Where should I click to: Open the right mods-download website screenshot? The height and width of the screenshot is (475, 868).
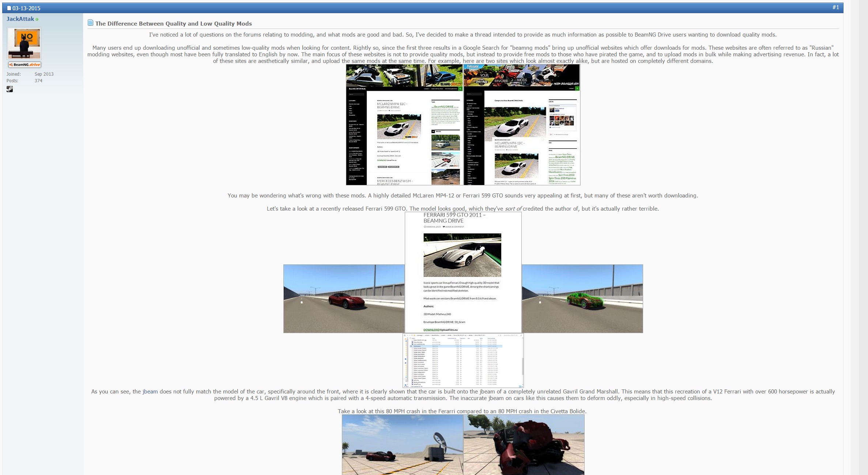click(522, 125)
